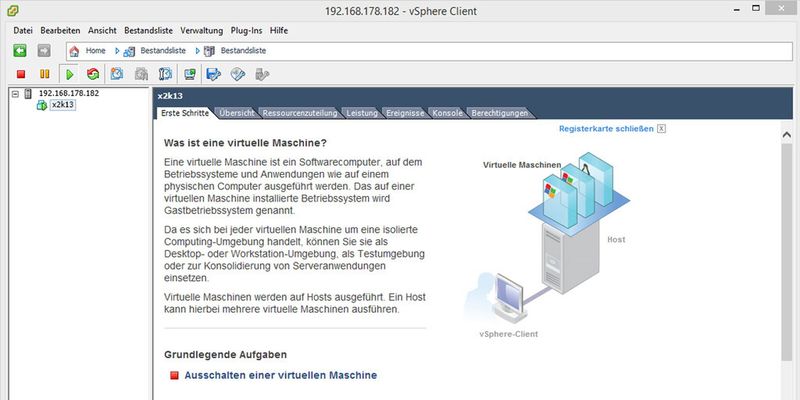Click heading Was ist eine virtuelle Maschine?
The width and height of the screenshot is (800, 400).
pos(245,143)
